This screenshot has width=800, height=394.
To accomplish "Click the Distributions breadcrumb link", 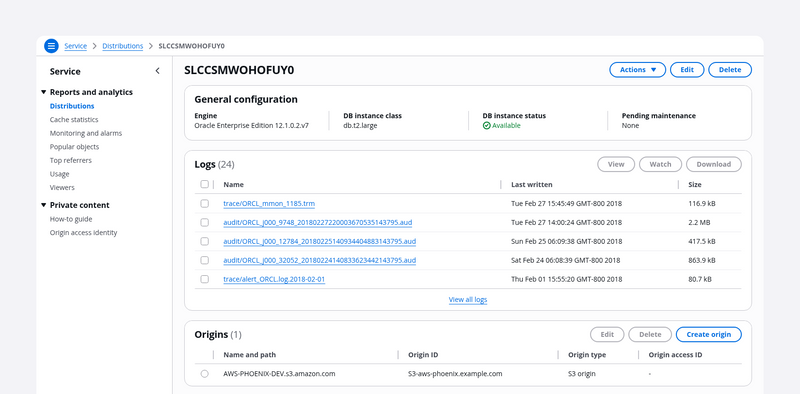I will tap(122, 46).
